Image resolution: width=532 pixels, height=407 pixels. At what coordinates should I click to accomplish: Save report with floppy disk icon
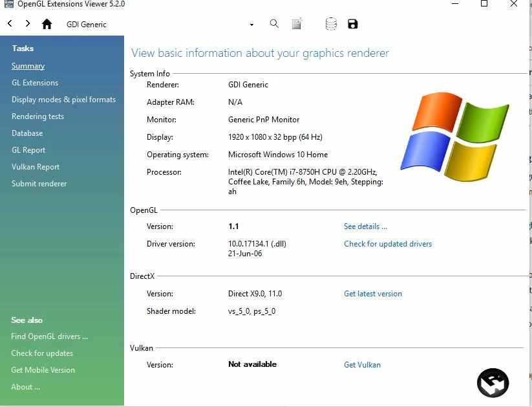click(353, 24)
